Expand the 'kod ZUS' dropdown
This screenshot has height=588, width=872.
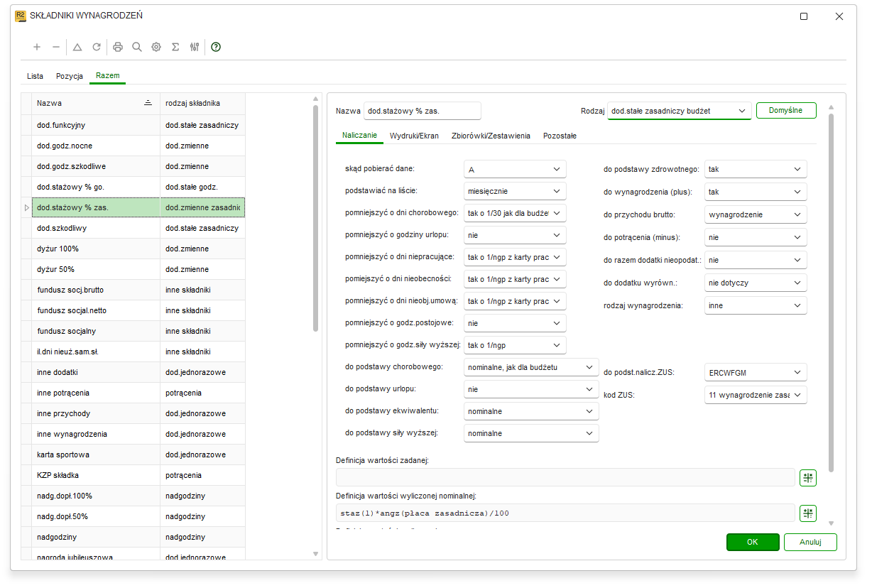756,395
